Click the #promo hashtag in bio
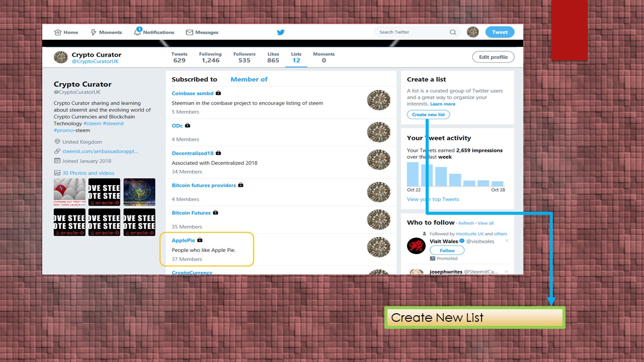Viewport: 644px width, 362px height. click(x=63, y=130)
